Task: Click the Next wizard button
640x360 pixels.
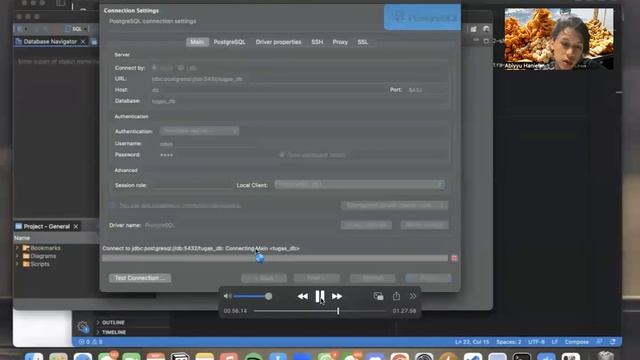Action: click(317, 278)
